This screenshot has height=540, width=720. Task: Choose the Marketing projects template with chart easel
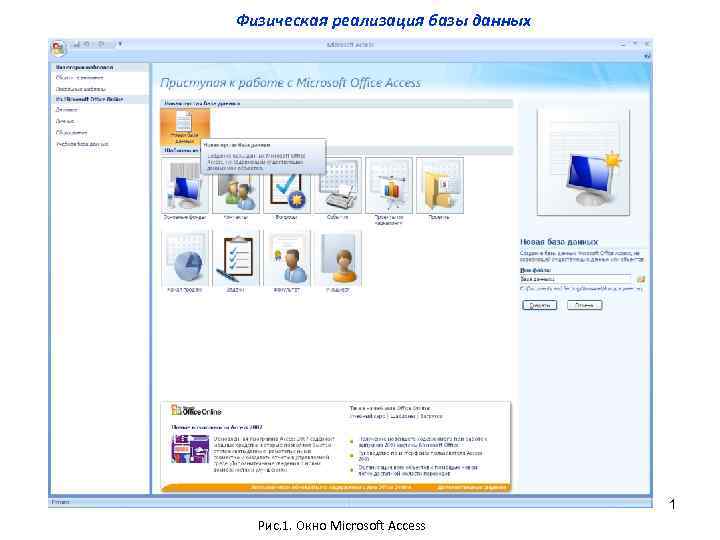pos(389,192)
